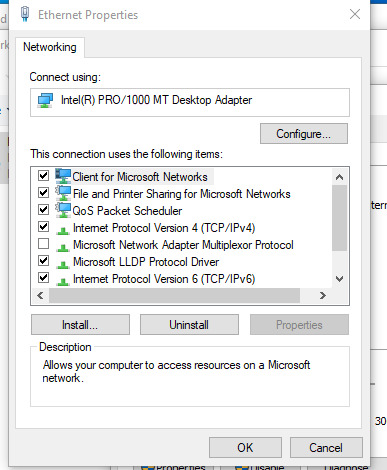Select the Client for Microsoft Networks icon
The width and height of the screenshot is (387, 470).
(63, 176)
